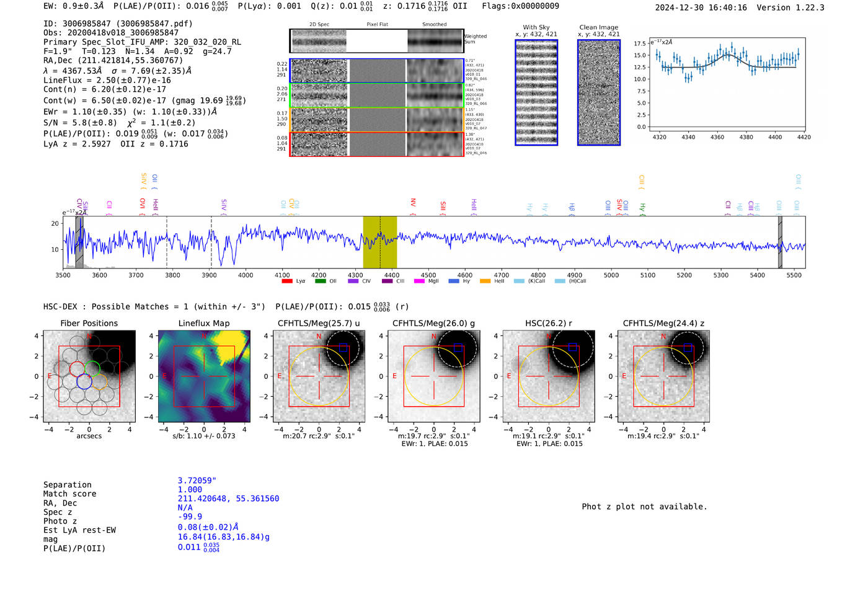Click the Flags:0x00000009 header text

pos(521,6)
